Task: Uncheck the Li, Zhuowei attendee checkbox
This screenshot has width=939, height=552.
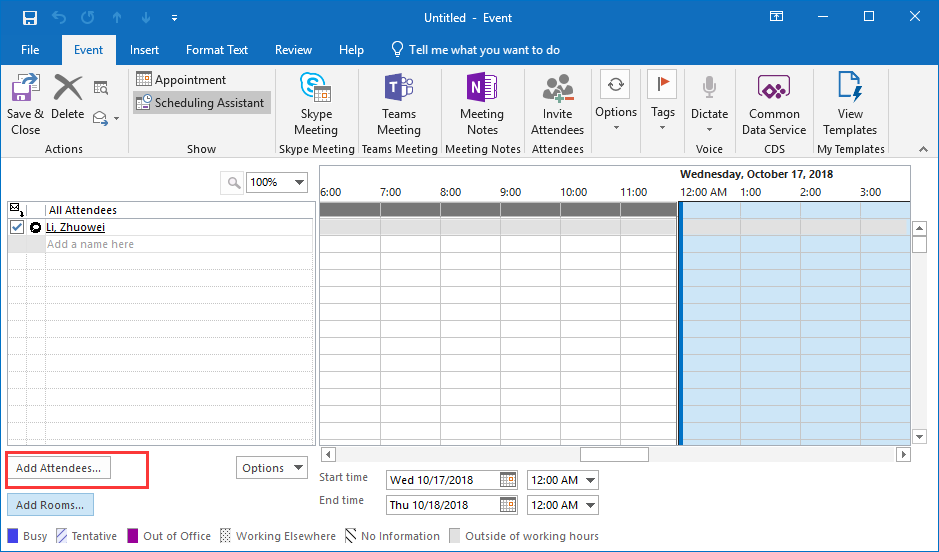Action: click(17, 228)
